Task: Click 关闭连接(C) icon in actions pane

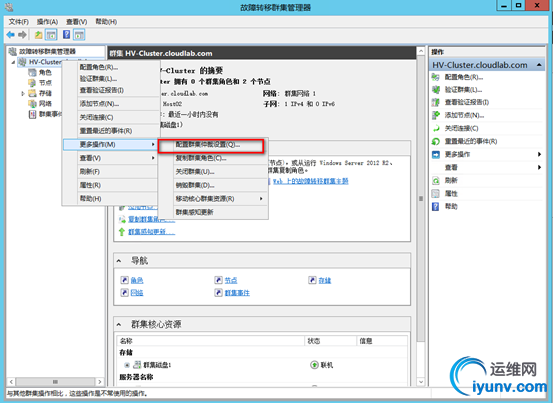Action: point(436,128)
